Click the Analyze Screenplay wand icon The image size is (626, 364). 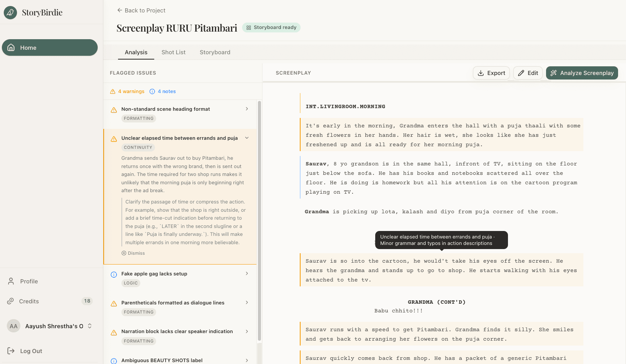point(554,73)
